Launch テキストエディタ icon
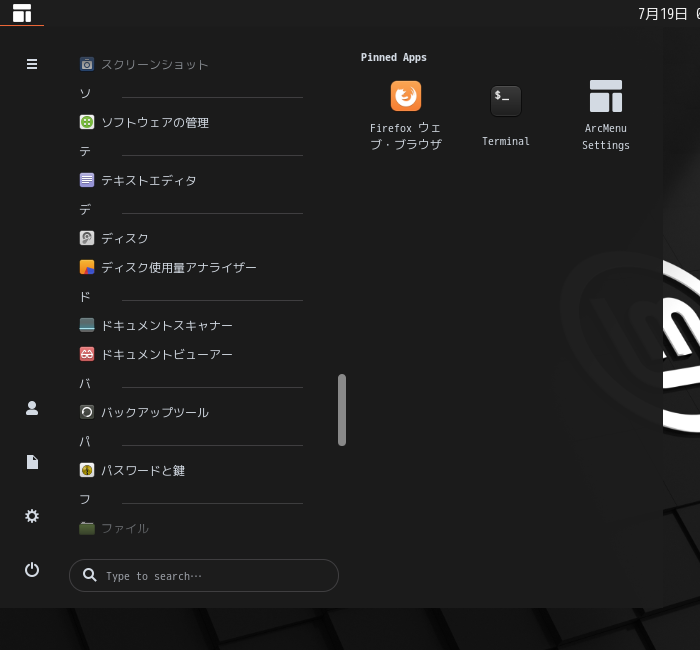This screenshot has height=650, width=700. coord(87,180)
